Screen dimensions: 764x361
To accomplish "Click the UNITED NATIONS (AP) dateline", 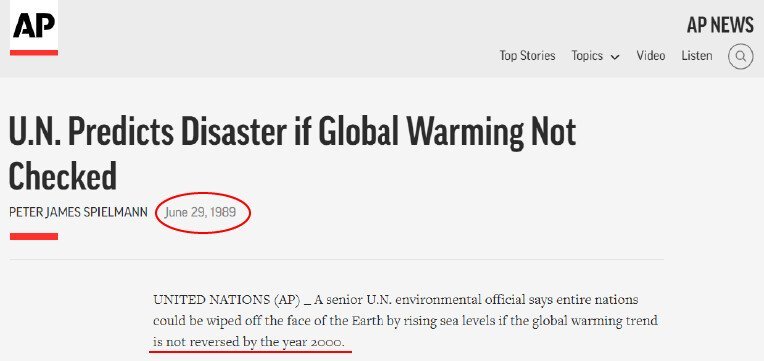I will [227, 299].
